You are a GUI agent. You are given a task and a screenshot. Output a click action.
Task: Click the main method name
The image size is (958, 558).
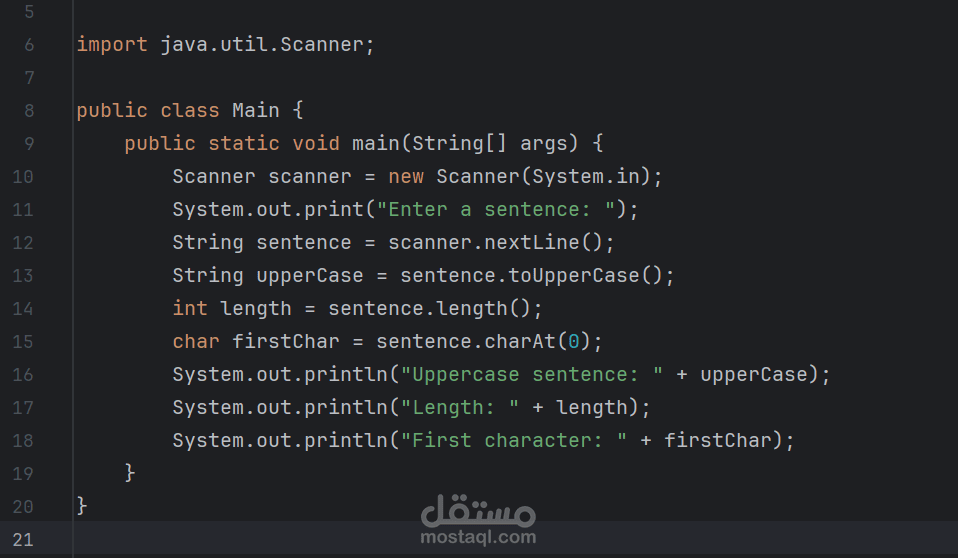tap(375, 144)
